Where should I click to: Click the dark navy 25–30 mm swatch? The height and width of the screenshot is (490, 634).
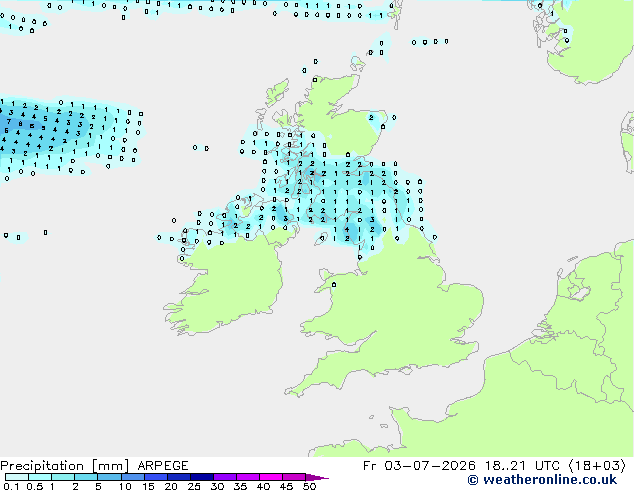[x=201, y=477]
